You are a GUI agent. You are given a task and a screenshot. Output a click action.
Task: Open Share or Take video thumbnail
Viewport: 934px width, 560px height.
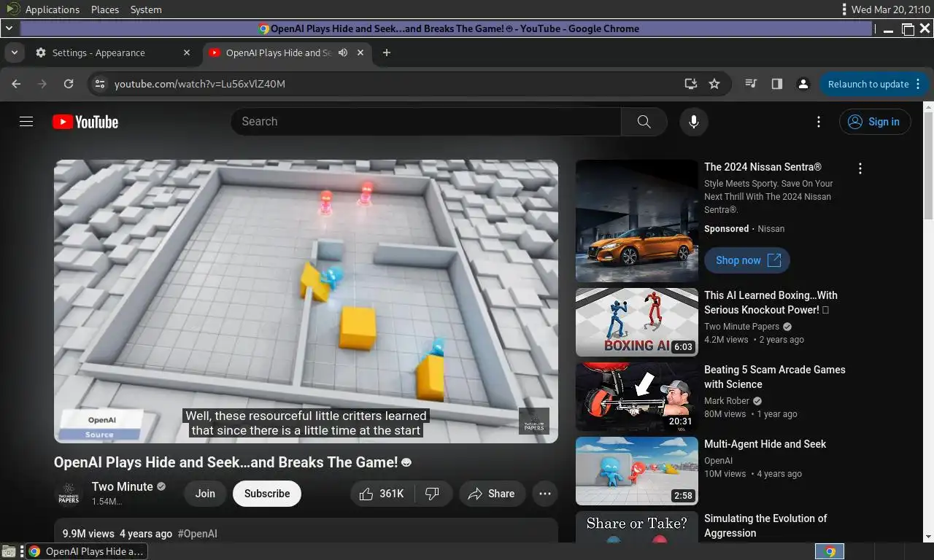[x=637, y=526]
